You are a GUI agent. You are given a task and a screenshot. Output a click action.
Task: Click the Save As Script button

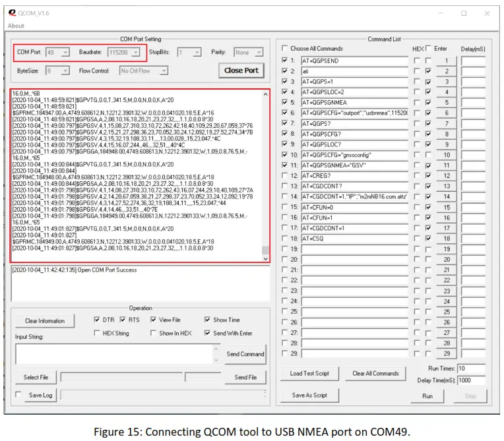[309, 396]
